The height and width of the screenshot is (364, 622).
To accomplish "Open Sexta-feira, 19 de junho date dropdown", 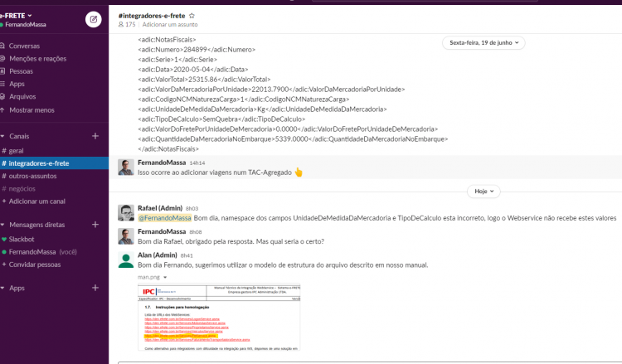I will pyautogui.click(x=484, y=43).
